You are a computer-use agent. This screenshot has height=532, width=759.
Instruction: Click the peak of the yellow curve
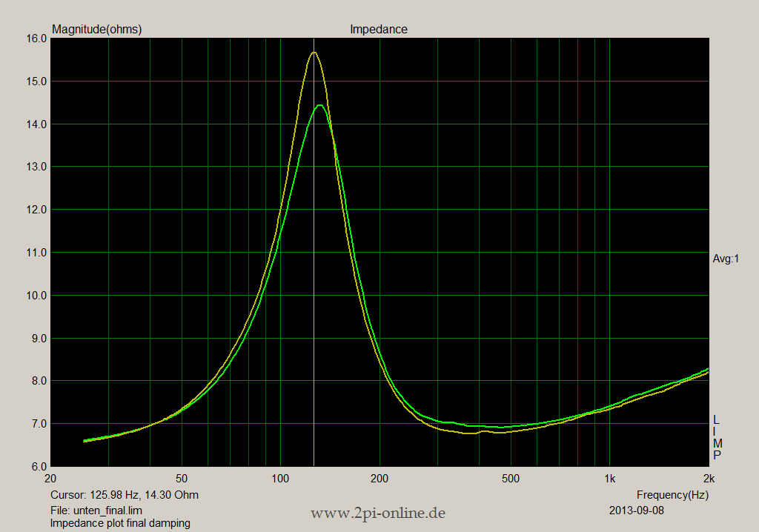pyautogui.click(x=314, y=53)
